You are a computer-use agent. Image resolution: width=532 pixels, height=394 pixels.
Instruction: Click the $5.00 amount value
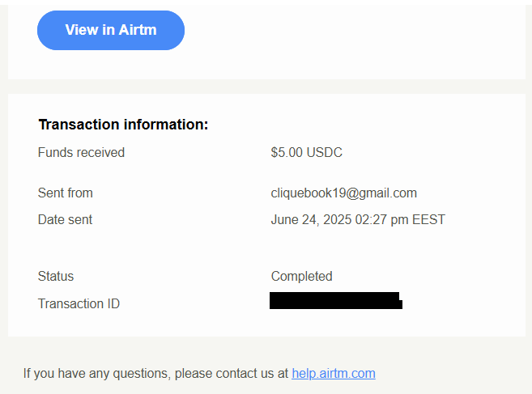(287, 153)
